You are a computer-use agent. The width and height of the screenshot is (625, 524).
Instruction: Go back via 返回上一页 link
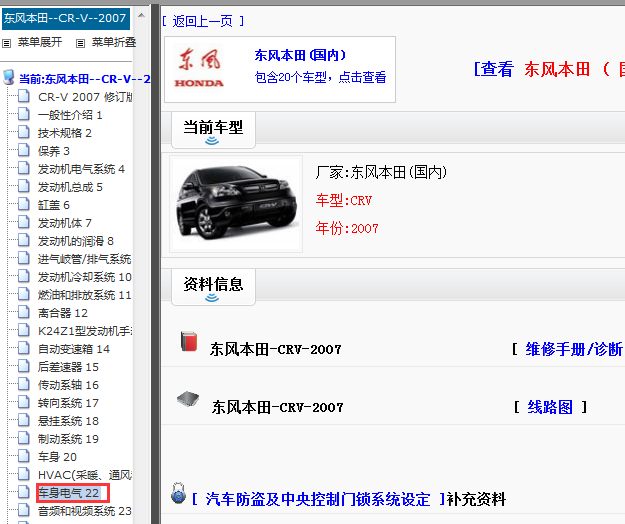coord(203,21)
